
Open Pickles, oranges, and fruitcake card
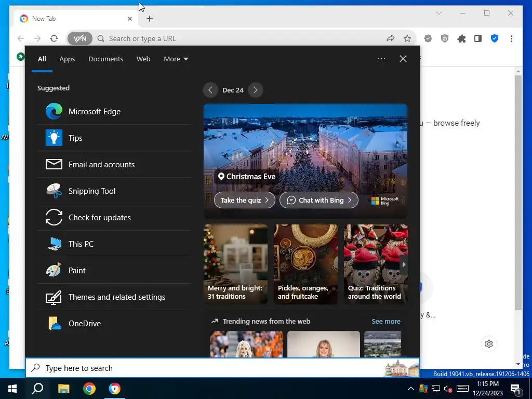pos(305,264)
